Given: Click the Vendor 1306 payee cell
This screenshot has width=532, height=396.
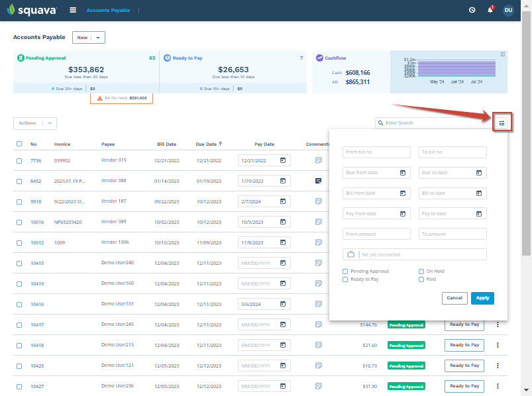Looking at the screenshot, I should pyautogui.click(x=115, y=242).
